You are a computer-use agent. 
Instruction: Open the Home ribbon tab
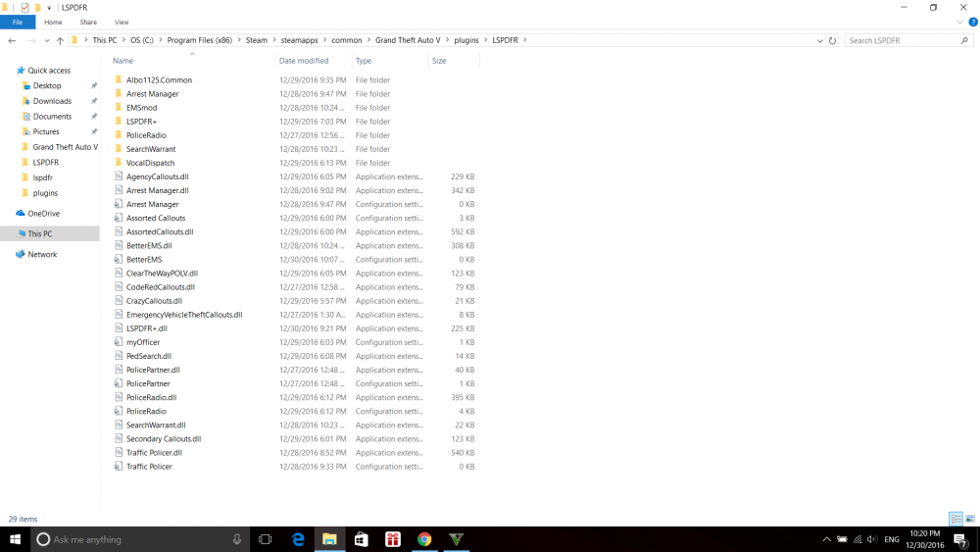point(53,22)
